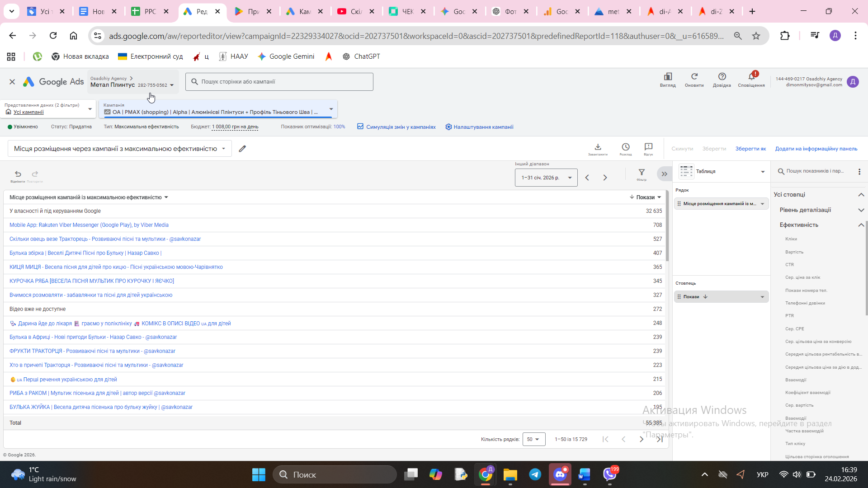
Task: Open Telegram from the Windows taskbar
Action: (535, 474)
